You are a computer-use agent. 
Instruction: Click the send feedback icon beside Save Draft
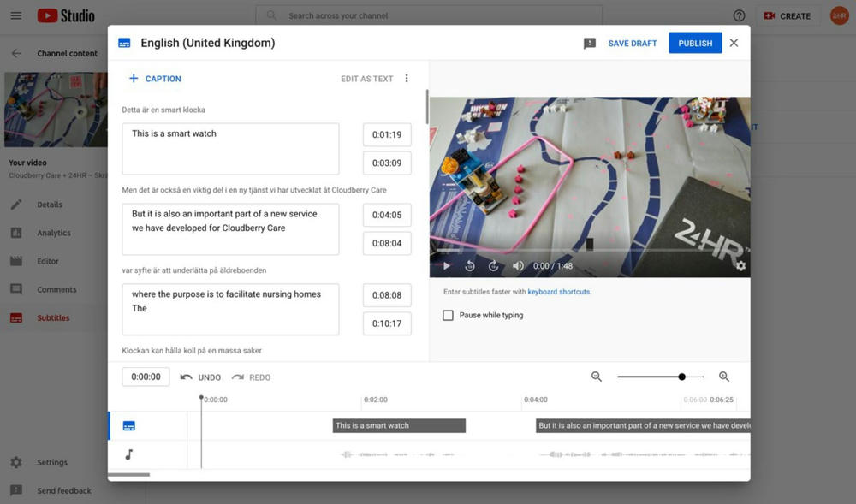click(590, 44)
